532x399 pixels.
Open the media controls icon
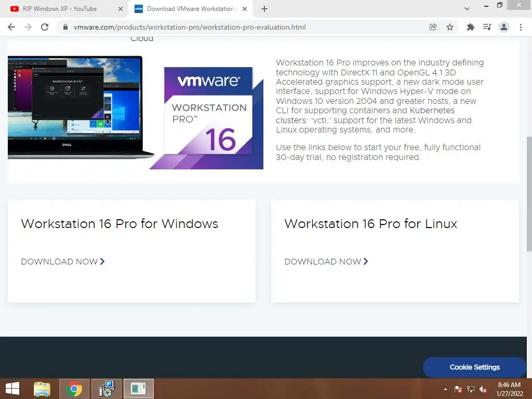[487, 27]
